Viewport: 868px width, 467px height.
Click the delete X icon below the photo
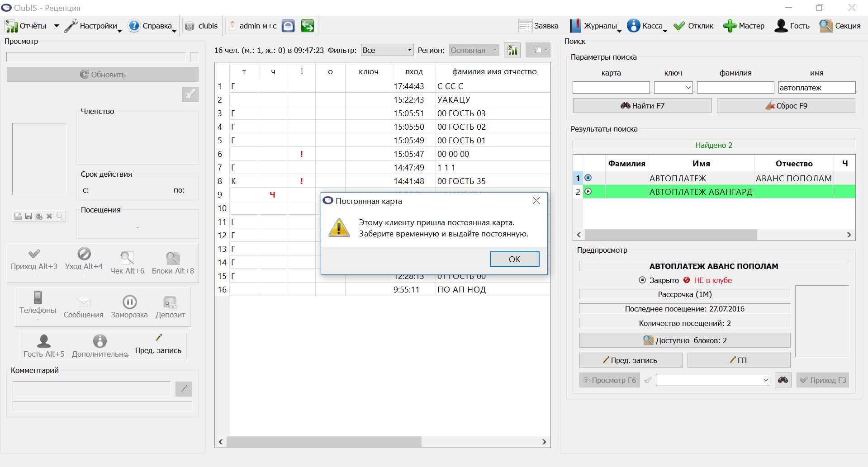pos(49,216)
